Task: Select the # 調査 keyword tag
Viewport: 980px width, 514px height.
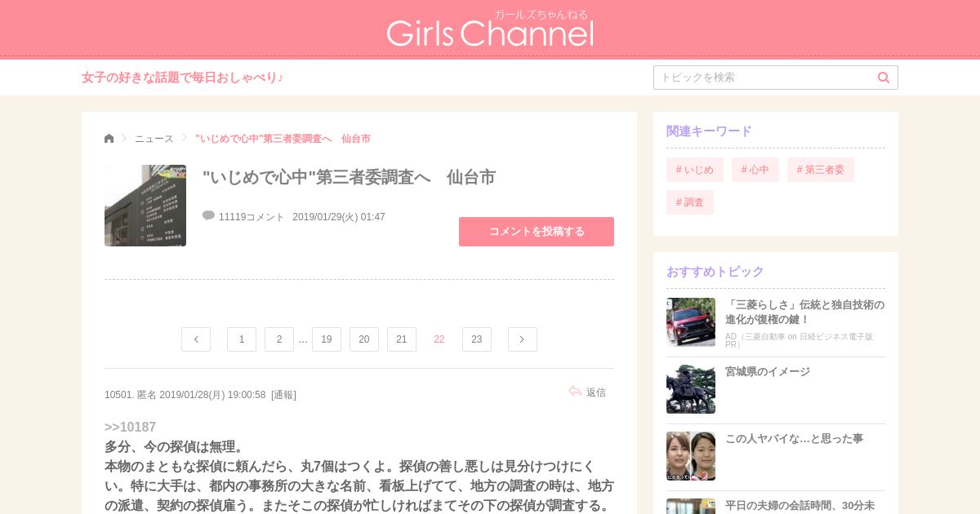Action: (x=690, y=202)
